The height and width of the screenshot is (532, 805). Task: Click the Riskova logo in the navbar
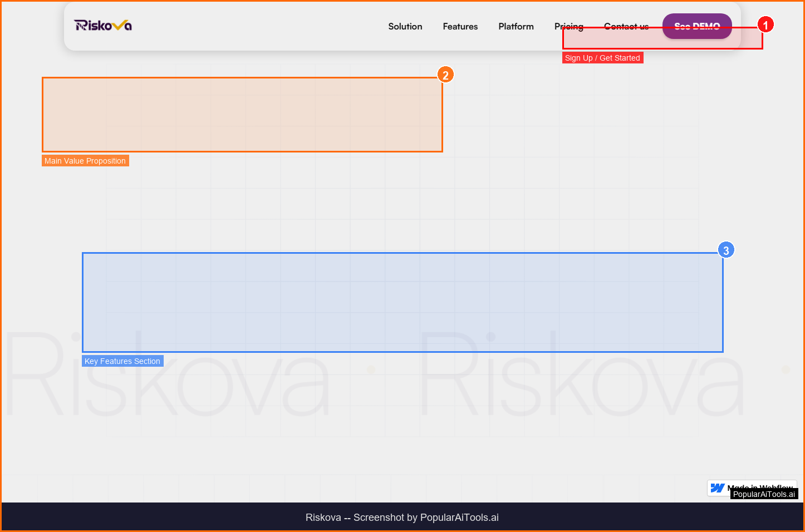click(x=103, y=26)
